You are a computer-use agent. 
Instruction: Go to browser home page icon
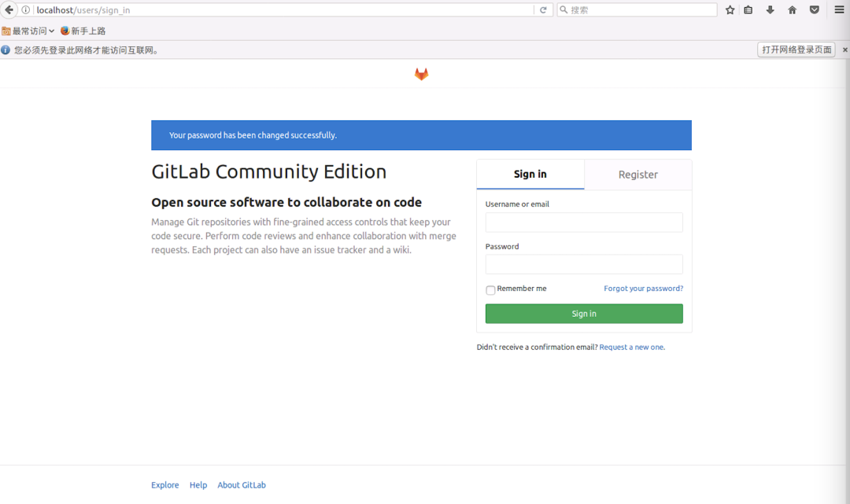tap(792, 9)
